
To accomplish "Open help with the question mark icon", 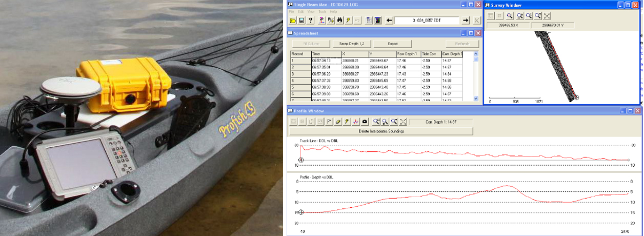I will (311, 21).
